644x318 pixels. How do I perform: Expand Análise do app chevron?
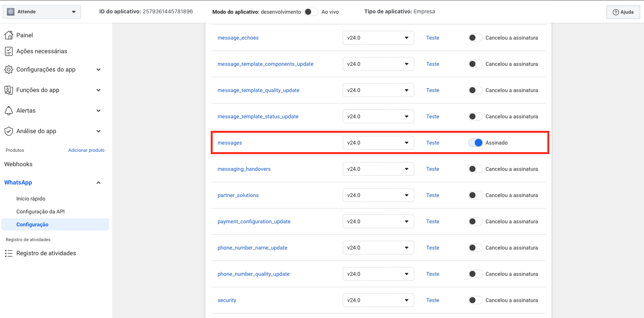pos(99,131)
